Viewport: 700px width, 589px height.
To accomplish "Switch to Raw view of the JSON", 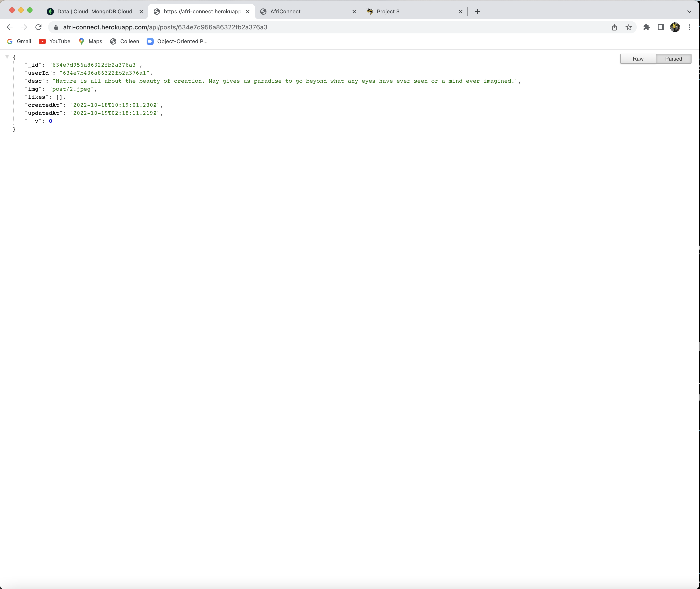I will tap(638, 59).
